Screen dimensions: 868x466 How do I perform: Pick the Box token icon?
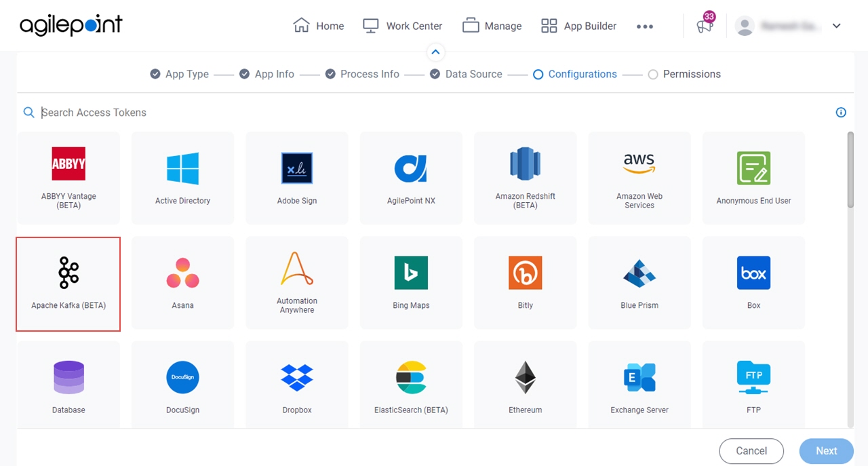pos(754,273)
